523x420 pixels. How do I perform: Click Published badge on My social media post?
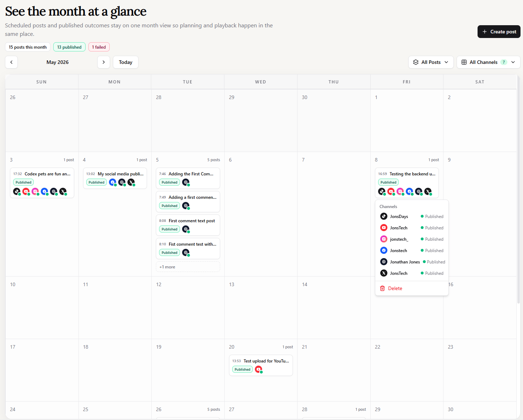(x=97, y=182)
